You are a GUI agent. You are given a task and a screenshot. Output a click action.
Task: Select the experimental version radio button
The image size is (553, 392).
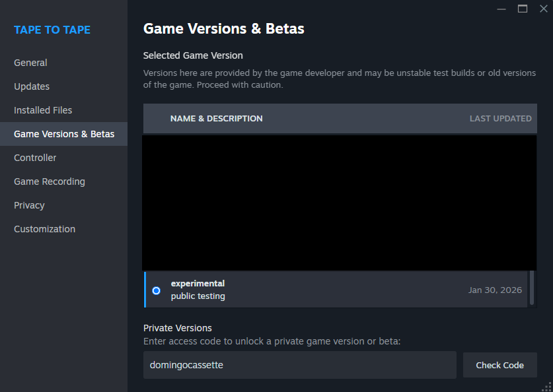156,290
